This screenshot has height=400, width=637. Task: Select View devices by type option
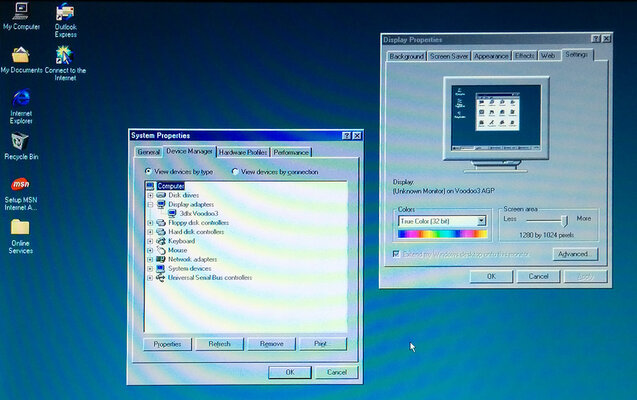(149, 171)
